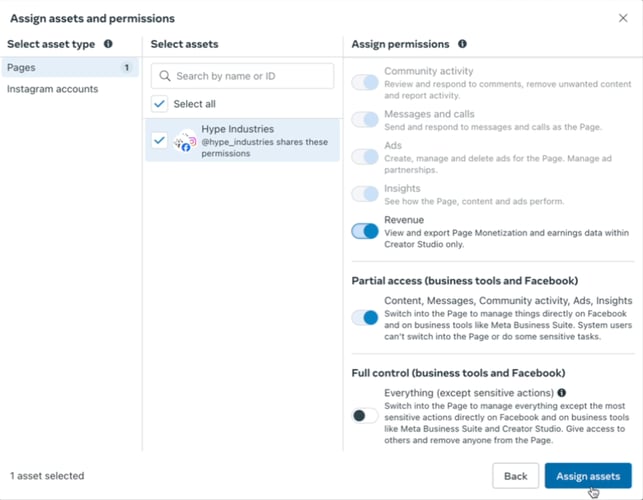Click 'Messages and calls' permission label
Viewport: 643px width, 500px height.
coord(429,114)
